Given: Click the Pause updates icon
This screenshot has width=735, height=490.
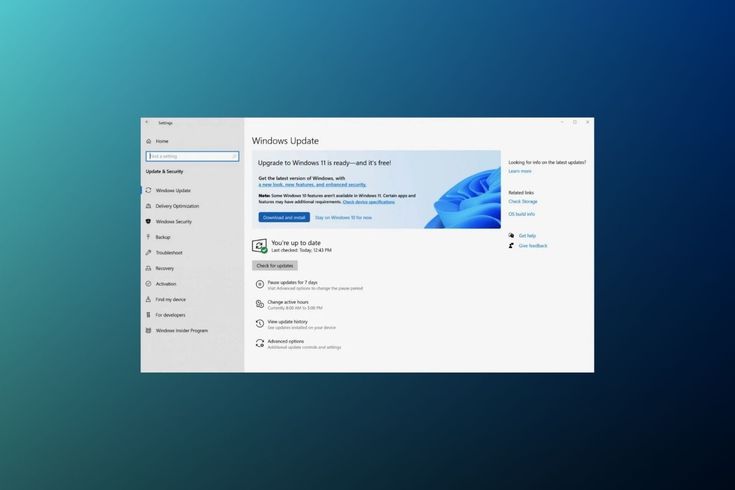Looking at the screenshot, I should (x=260, y=284).
